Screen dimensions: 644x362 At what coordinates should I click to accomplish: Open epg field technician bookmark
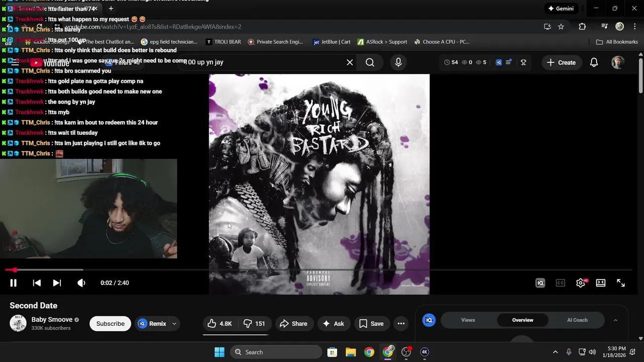(x=169, y=42)
